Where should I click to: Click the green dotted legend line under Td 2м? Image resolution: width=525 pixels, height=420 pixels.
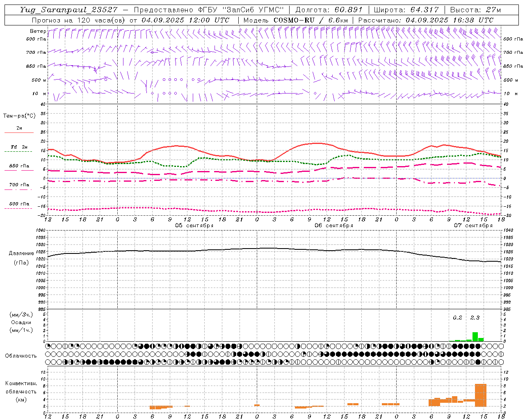point(18,152)
